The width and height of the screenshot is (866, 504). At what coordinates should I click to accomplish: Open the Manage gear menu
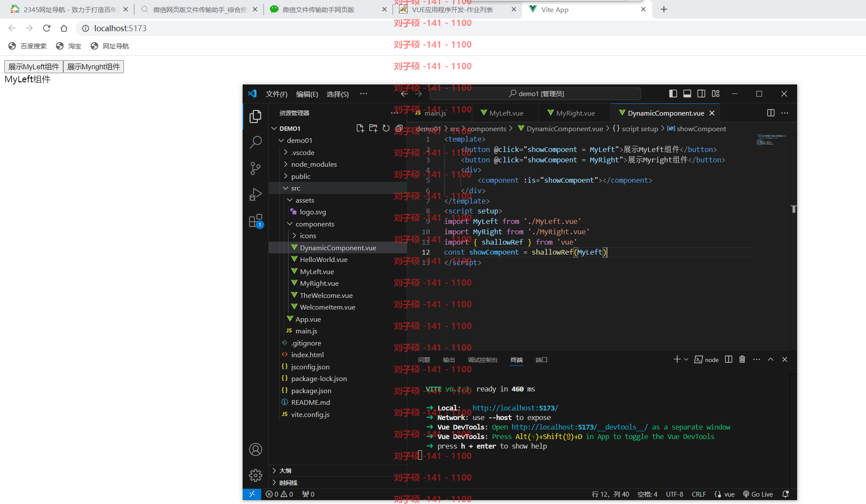click(256, 475)
